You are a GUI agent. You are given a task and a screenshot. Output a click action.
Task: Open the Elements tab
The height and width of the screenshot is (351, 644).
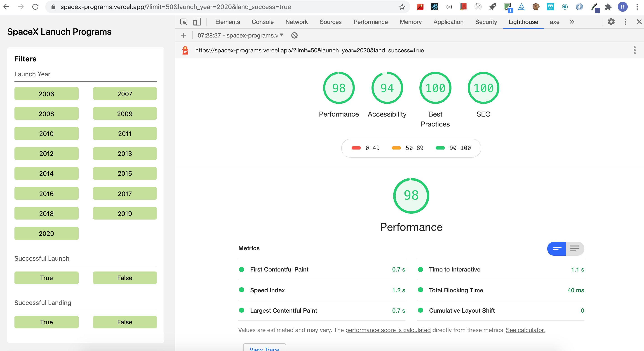click(x=228, y=22)
